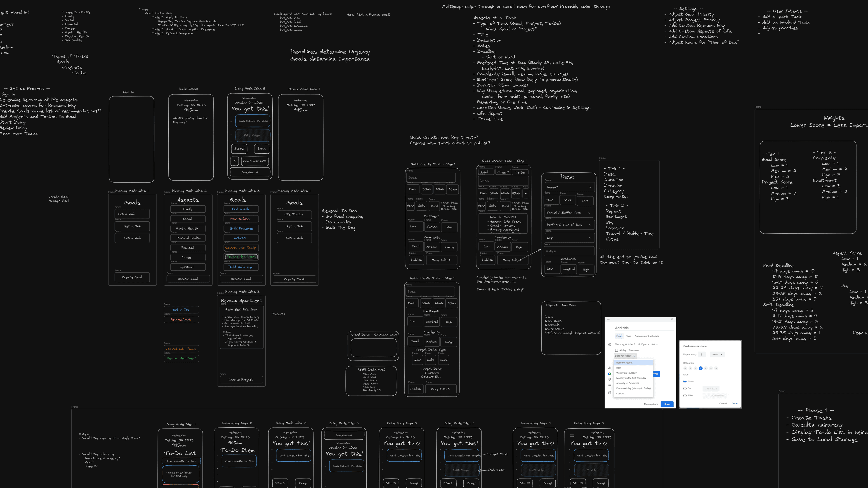Choose Monthly on the first Thursday
The image size is (868, 488).
(633, 378)
